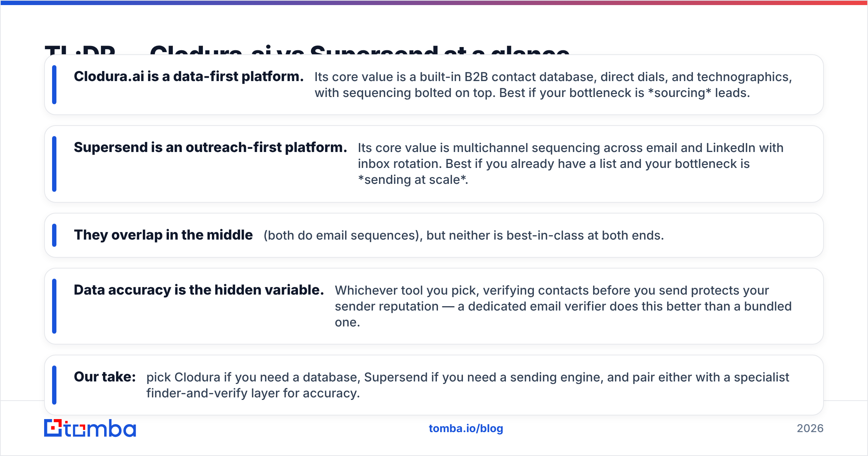Click the blue accent bar on data accuracy card
The height and width of the screenshot is (456, 868).
click(54, 306)
